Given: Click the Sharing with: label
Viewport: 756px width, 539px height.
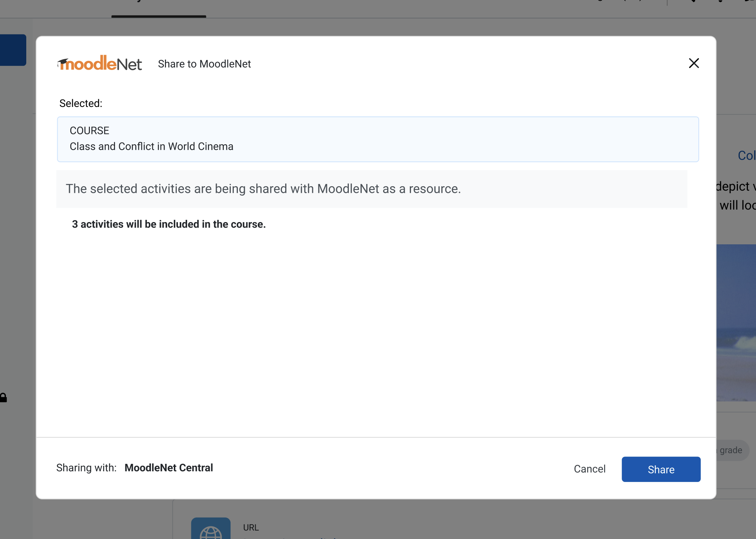Looking at the screenshot, I should (86, 468).
